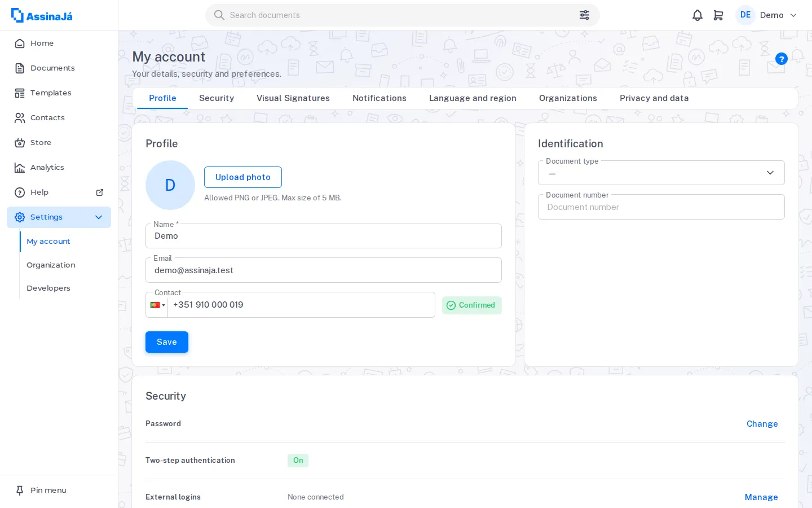Click the Upload photo button

coord(243,177)
